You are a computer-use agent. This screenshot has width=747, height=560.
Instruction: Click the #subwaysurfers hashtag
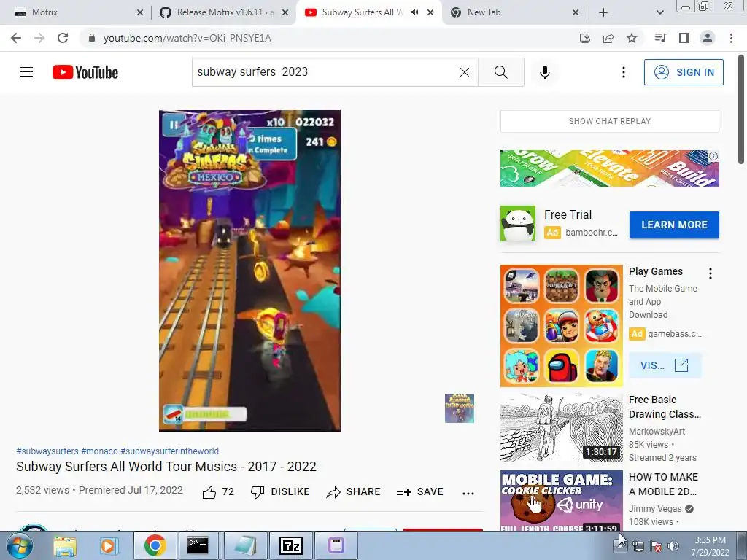tap(47, 451)
